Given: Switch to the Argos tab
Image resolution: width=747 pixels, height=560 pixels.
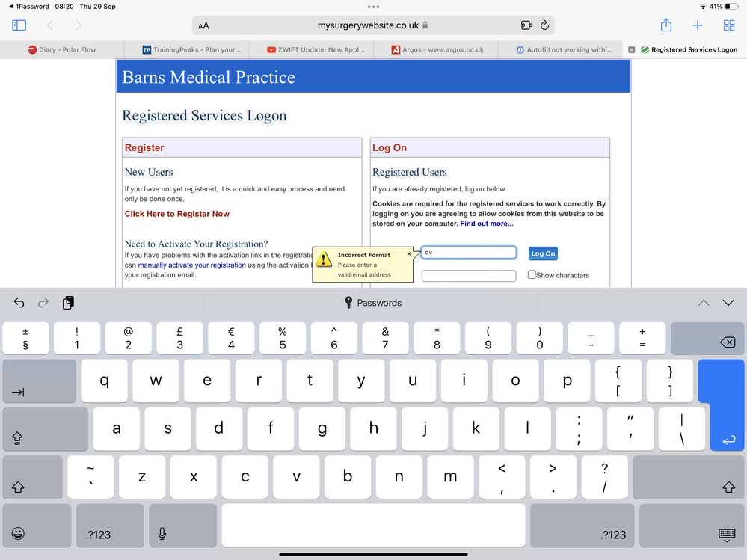Looking at the screenshot, I should 438,49.
